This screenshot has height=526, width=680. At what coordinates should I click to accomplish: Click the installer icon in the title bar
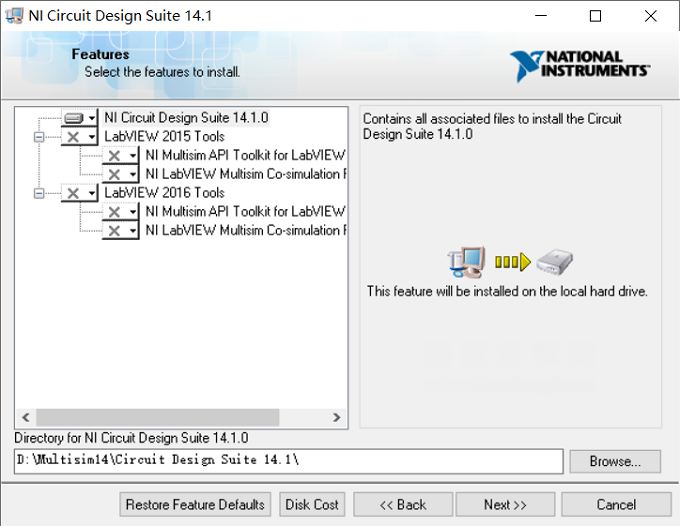click(x=14, y=16)
